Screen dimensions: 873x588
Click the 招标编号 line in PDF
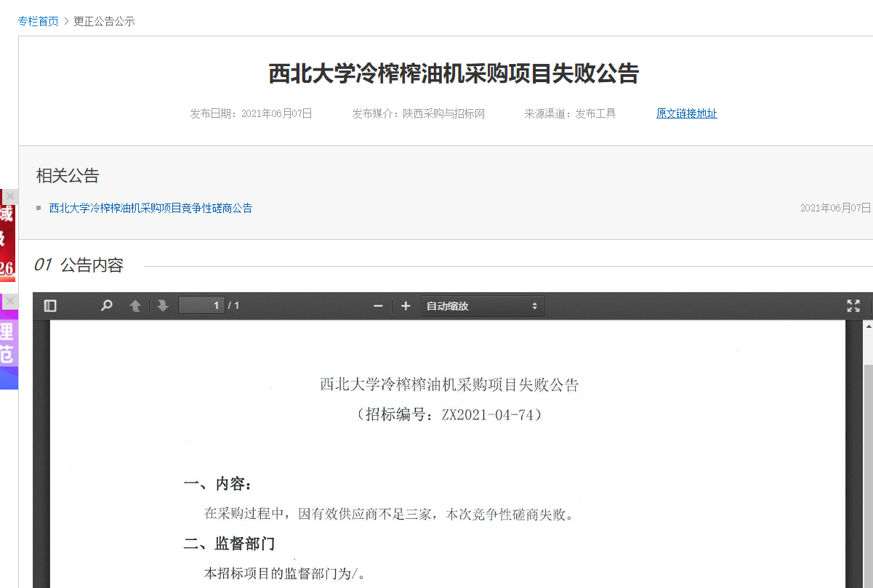pyautogui.click(x=449, y=415)
